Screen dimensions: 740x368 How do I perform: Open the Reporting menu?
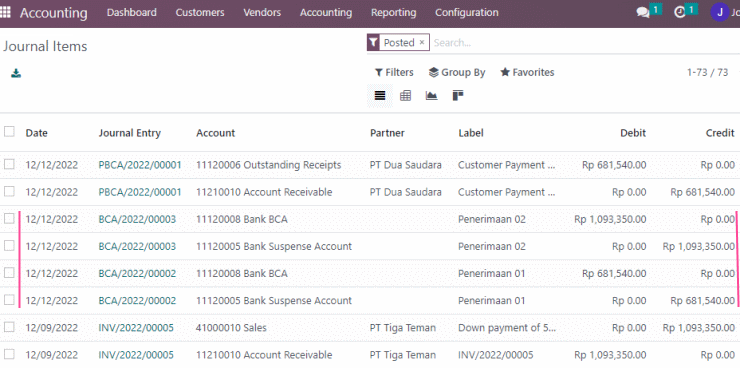pyautogui.click(x=394, y=13)
